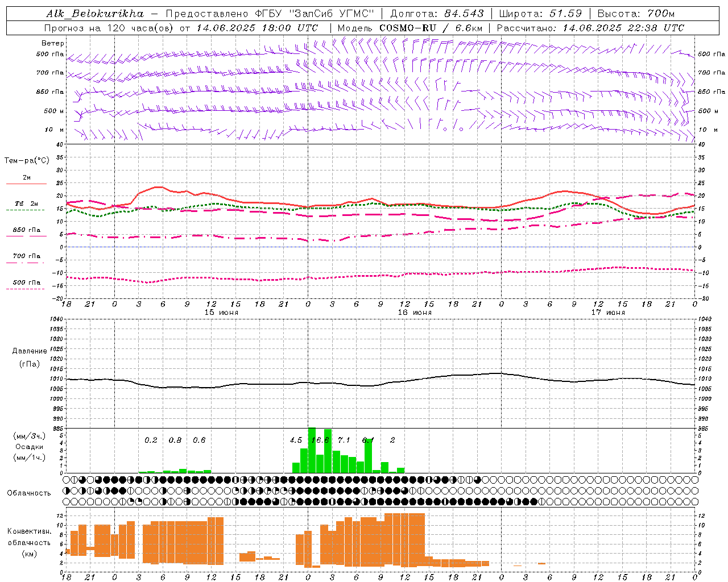Viewport: 728px width, 582px height.
Task: Click the '16 июня' date label
Action: coord(415,313)
